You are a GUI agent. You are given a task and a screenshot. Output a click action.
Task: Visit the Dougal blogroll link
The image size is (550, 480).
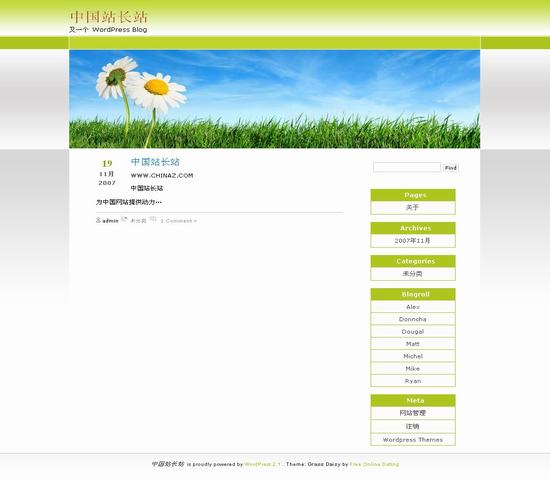point(413,332)
